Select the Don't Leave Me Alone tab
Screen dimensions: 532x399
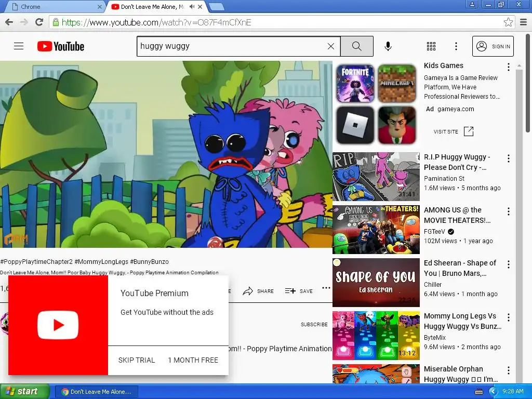click(x=152, y=7)
